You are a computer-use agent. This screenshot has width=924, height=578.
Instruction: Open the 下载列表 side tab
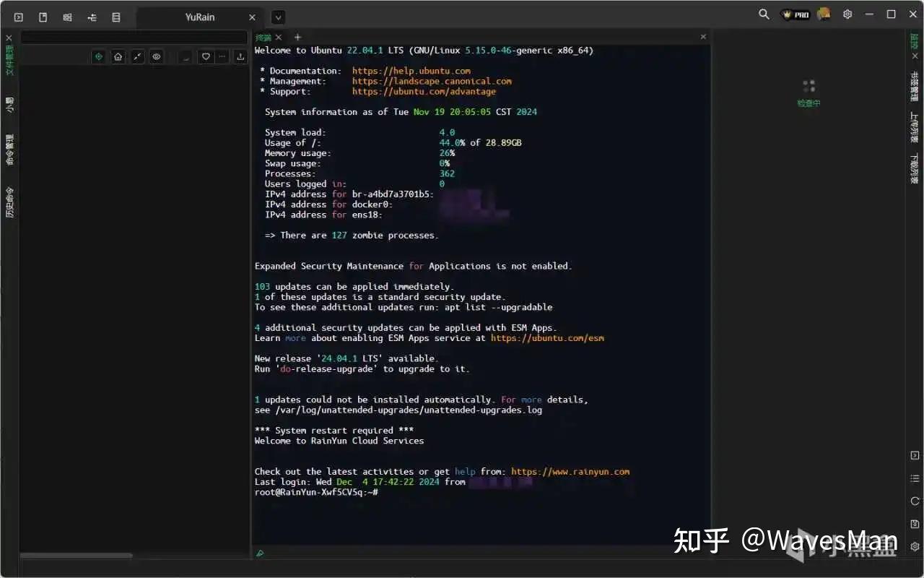914,168
